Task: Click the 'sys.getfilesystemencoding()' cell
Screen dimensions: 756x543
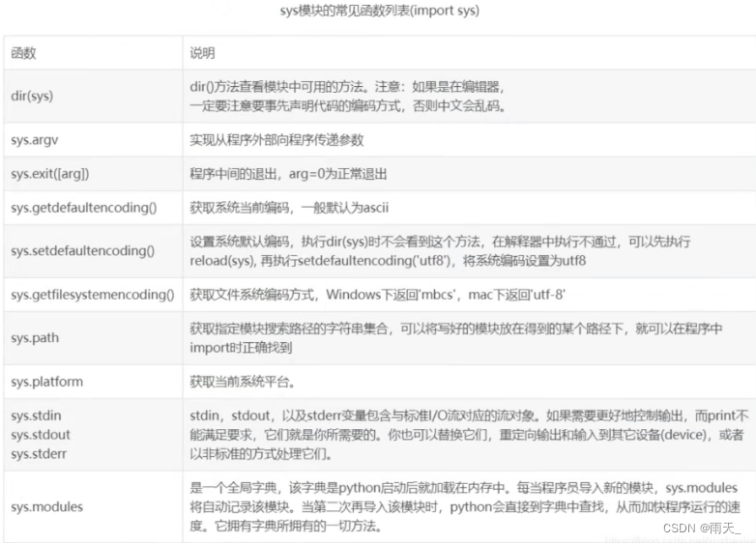Action: coord(92,295)
